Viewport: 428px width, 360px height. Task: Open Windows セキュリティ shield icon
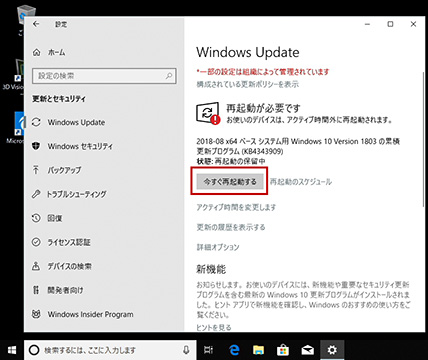36,146
